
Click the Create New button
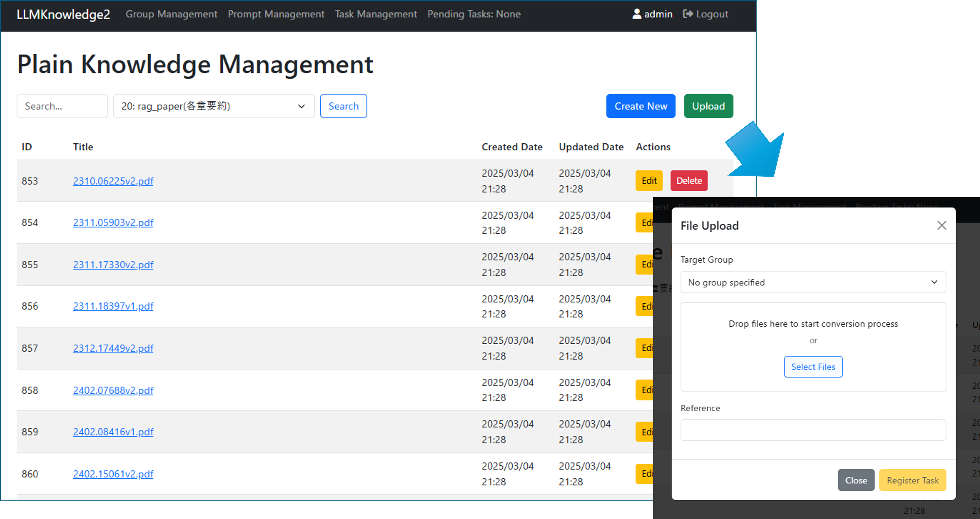640,106
